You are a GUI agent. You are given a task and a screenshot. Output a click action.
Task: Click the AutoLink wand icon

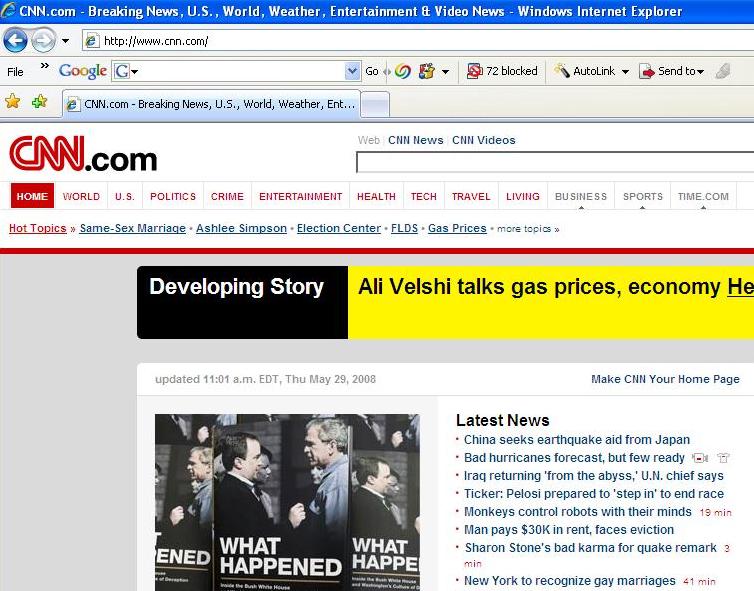(562, 71)
